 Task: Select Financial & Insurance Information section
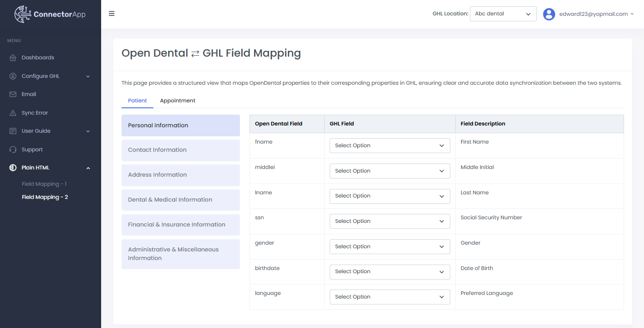(181, 225)
